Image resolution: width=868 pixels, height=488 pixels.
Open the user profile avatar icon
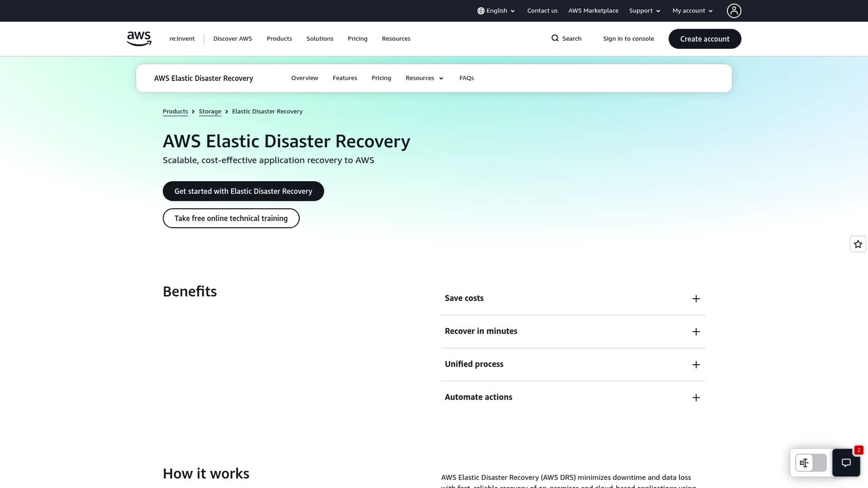click(x=734, y=10)
